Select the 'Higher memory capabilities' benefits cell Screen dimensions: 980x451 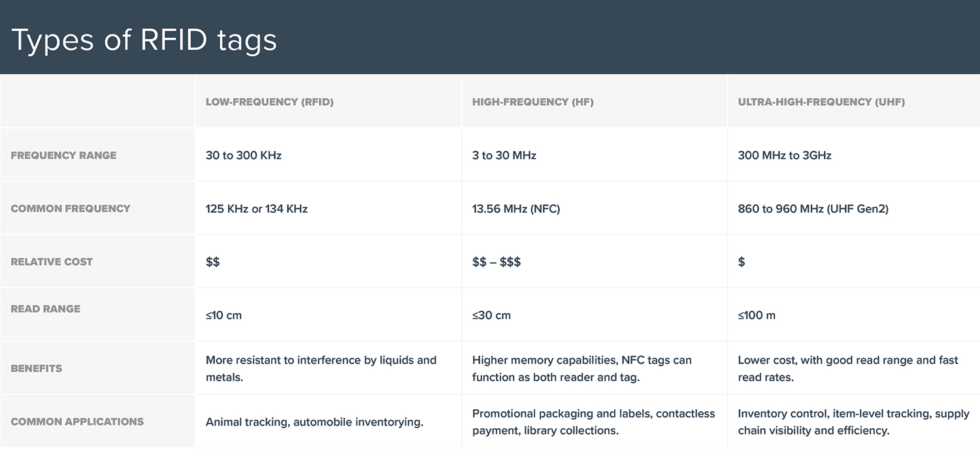click(x=581, y=368)
